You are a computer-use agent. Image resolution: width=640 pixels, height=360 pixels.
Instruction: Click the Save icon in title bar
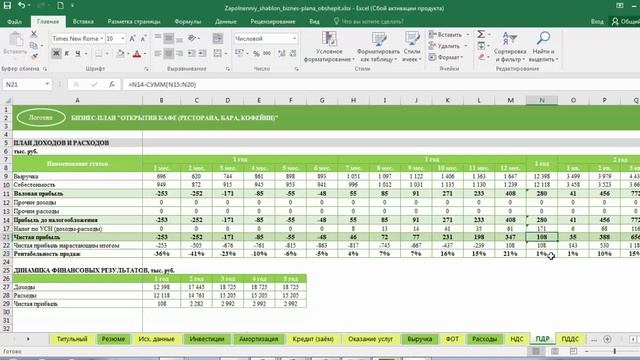click(x=7, y=5)
